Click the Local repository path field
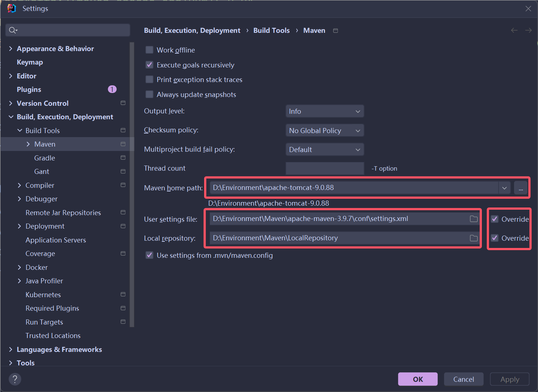 (339, 238)
